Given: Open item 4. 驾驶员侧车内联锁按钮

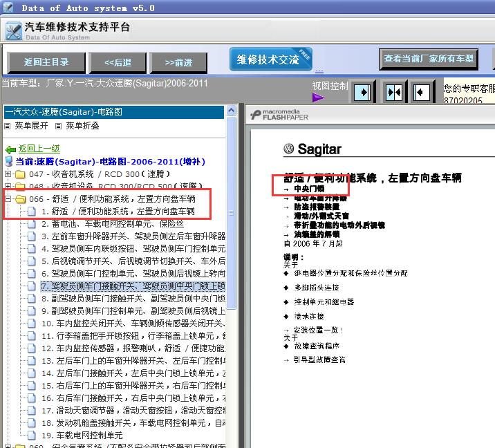Looking at the screenshot, I should (133, 248).
